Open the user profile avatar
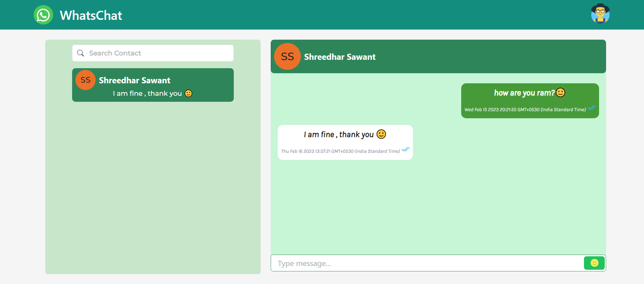Image resolution: width=644 pixels, height=304 pixels. coord(600,14)
